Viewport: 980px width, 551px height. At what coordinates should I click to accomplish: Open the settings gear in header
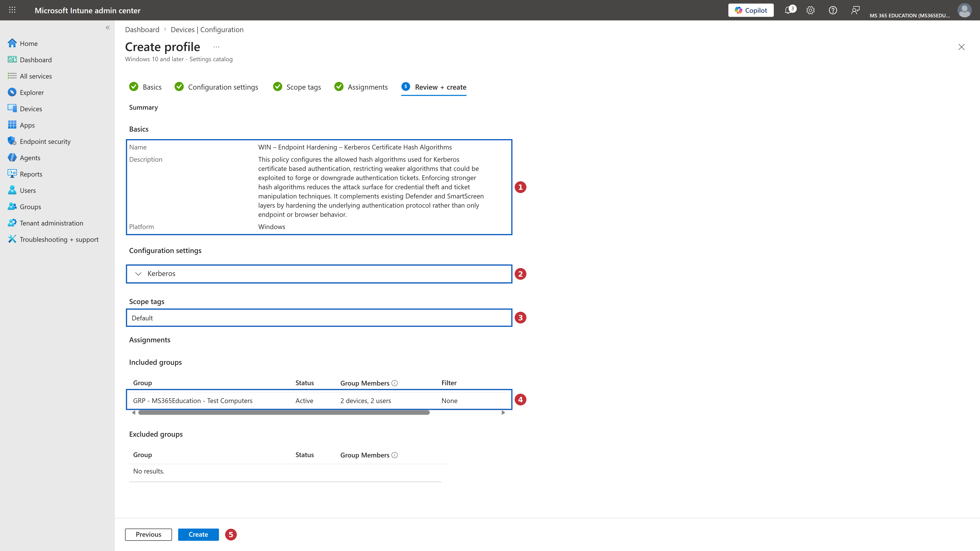[810, 10]
